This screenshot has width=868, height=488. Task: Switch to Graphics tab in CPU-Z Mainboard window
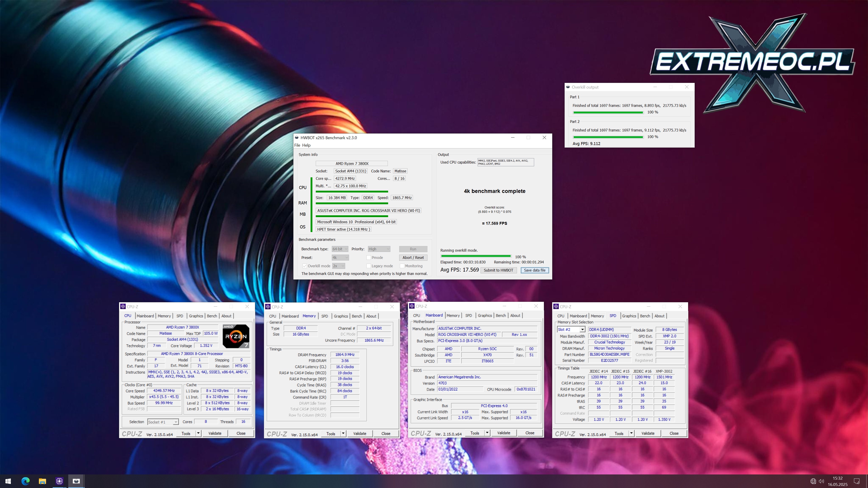pos(485,316)
